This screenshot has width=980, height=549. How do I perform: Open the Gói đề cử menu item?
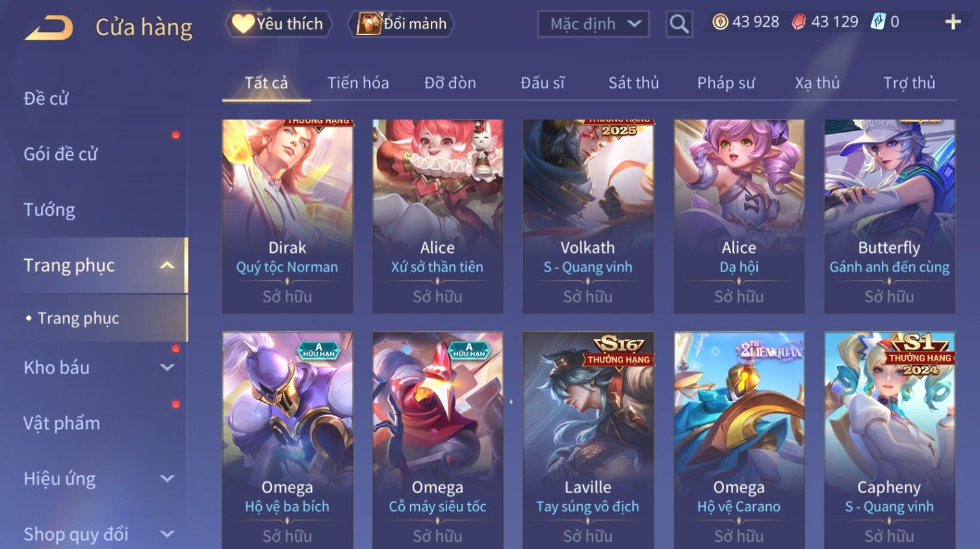[60, 154]
